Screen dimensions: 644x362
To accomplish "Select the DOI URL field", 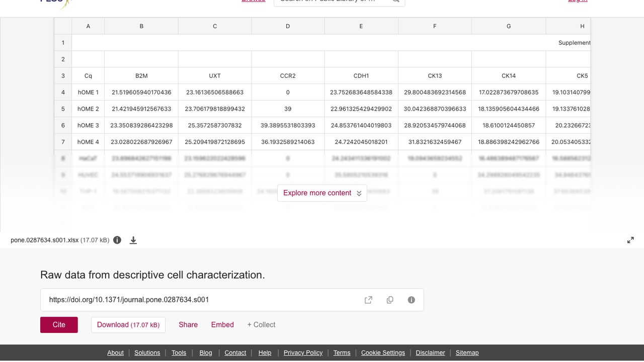I will click(232, 300).
